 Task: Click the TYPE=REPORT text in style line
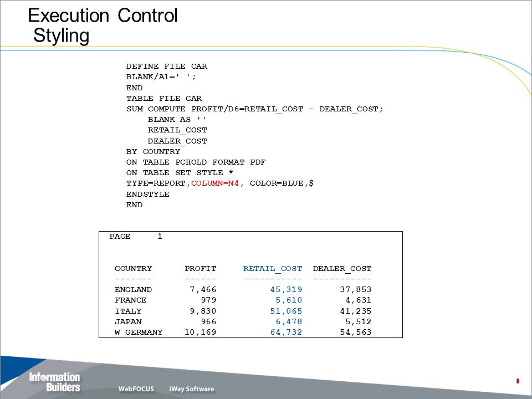[x=156, y=183]
